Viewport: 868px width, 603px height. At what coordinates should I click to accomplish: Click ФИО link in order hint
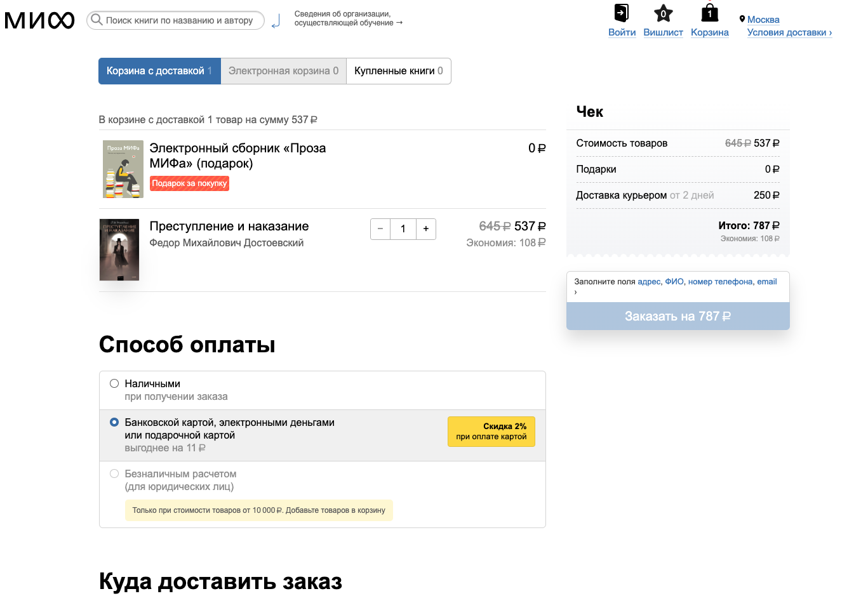click(674, 282)
